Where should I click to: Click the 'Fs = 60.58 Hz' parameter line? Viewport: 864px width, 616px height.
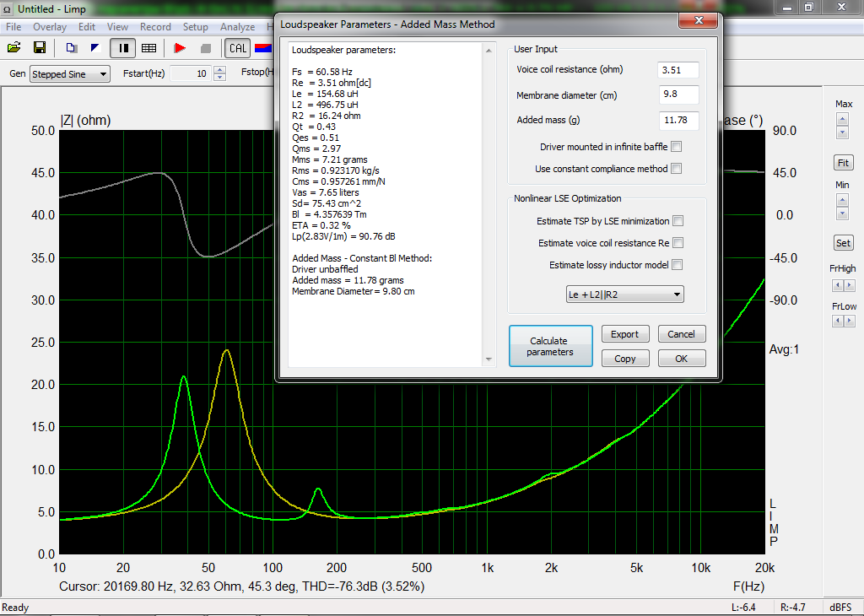point(322,72)
